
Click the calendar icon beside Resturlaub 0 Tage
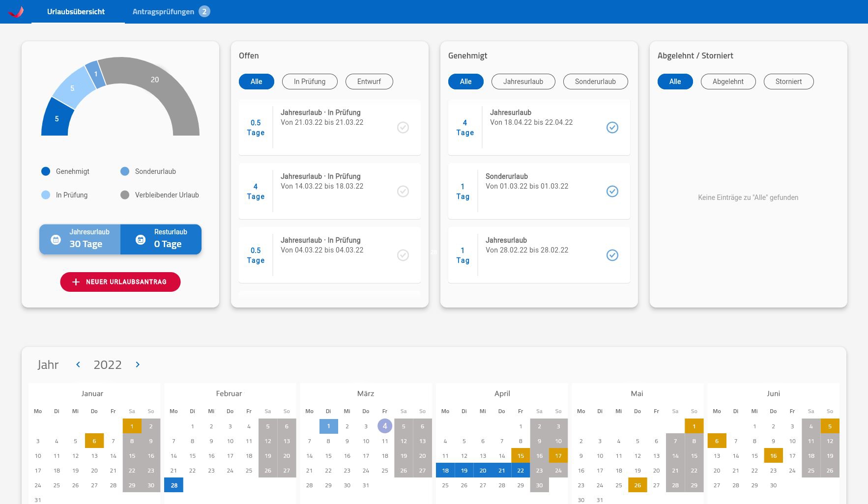(141, 240)
